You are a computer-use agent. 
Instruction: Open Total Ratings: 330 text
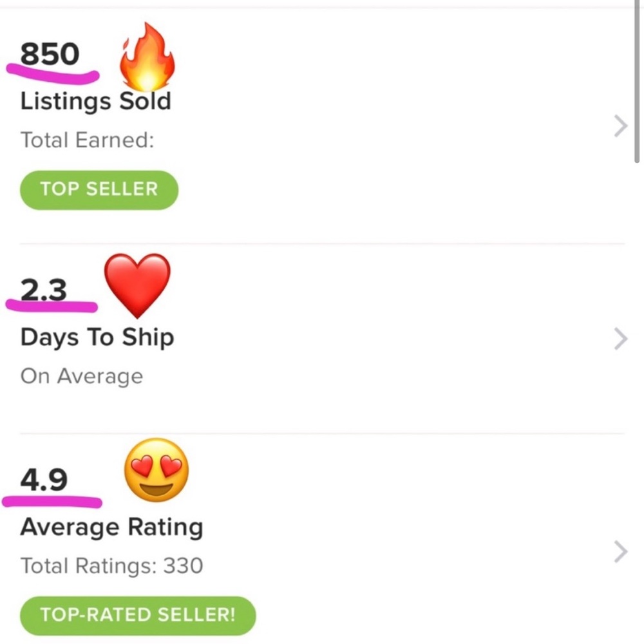111,566
